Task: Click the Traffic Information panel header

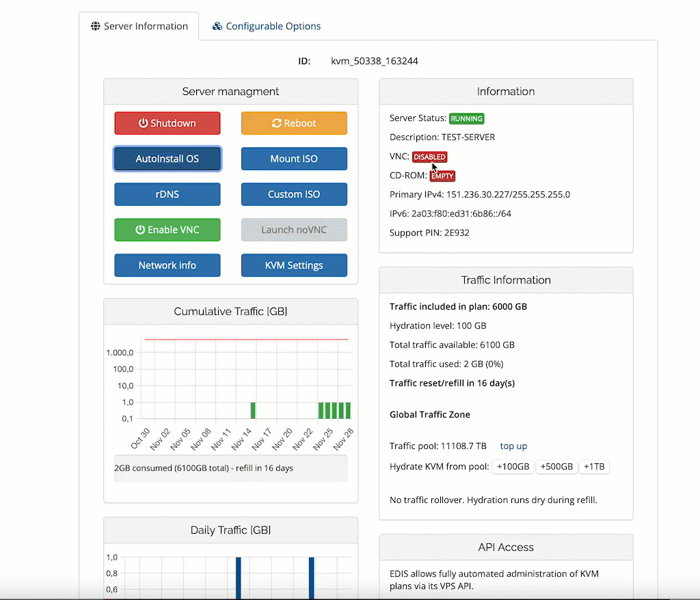Action: point(507,280)
